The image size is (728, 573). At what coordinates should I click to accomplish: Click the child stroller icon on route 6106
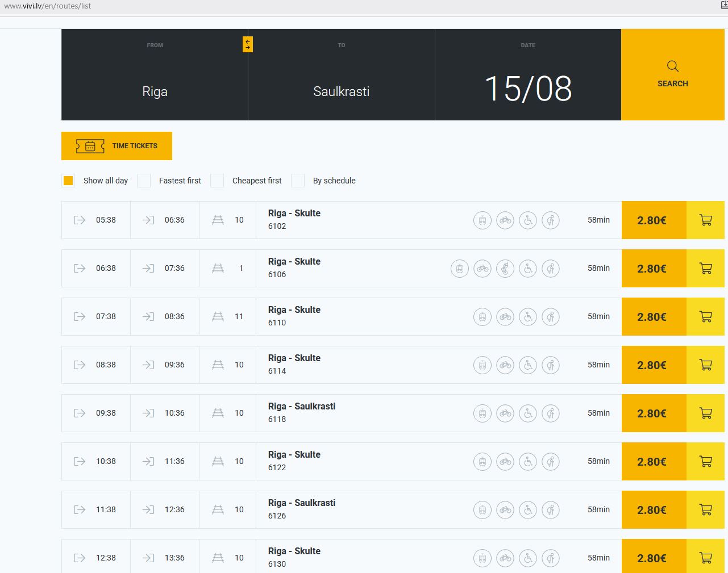point(505,269)
